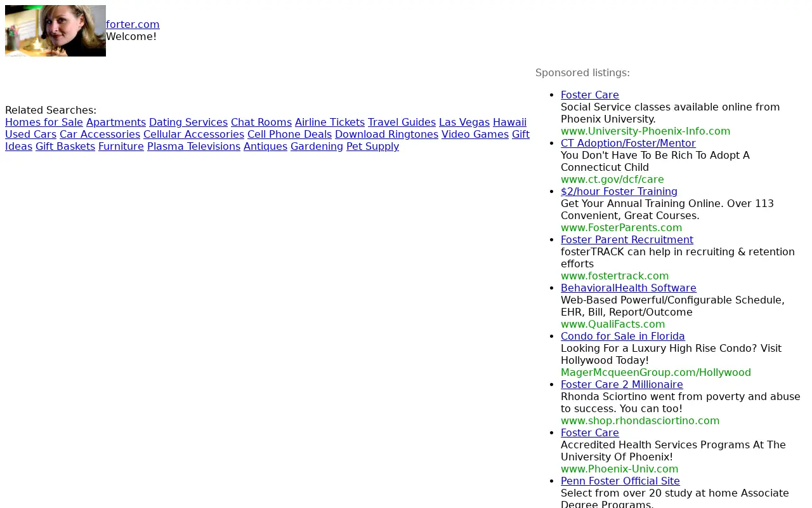The height and width of the screenshot is (508, 812).
Task: Click the "Sponsored listings:" heading text
Action: tap(582, 73)
